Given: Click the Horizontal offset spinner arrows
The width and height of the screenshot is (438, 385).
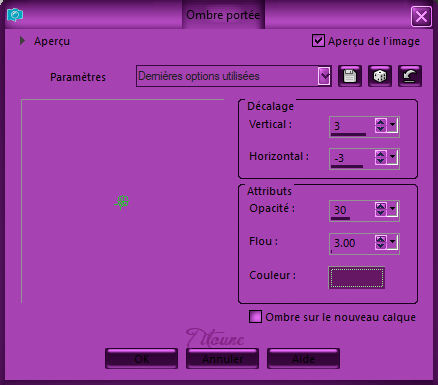Looking at the screenshot, I should click(380, 157).
